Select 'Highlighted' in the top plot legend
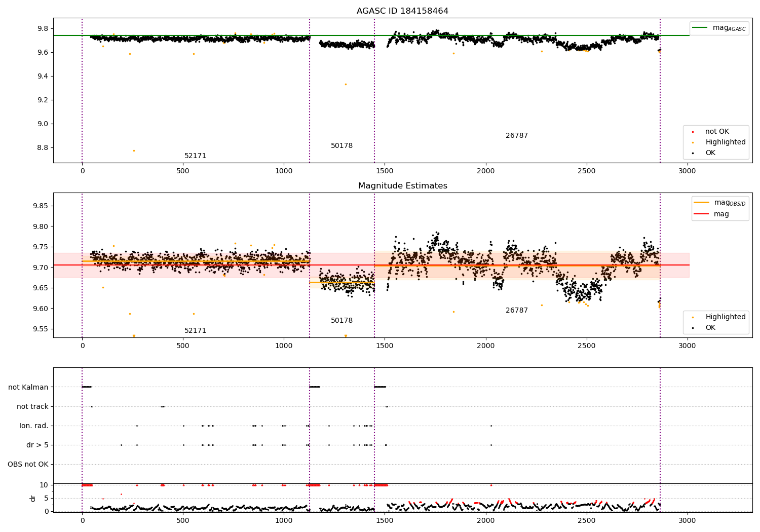This screenshot has height=532, width=760. point(726,142)
